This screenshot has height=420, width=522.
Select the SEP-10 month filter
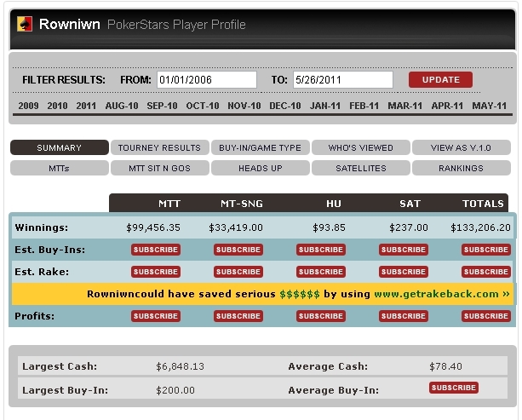click(x=162, y=106)
